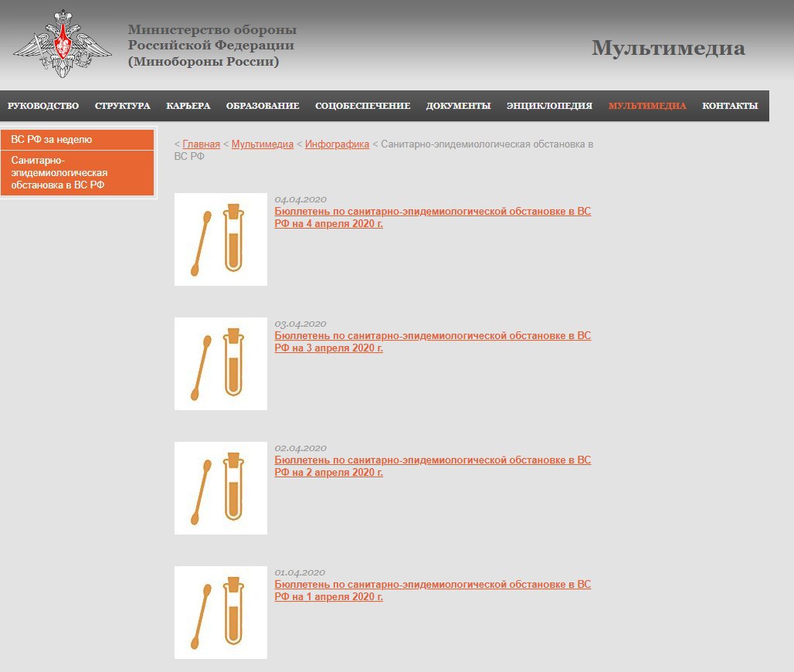Go to the КОНТАКТЫ page
This screenshot has width=794, height=672.
730,106
